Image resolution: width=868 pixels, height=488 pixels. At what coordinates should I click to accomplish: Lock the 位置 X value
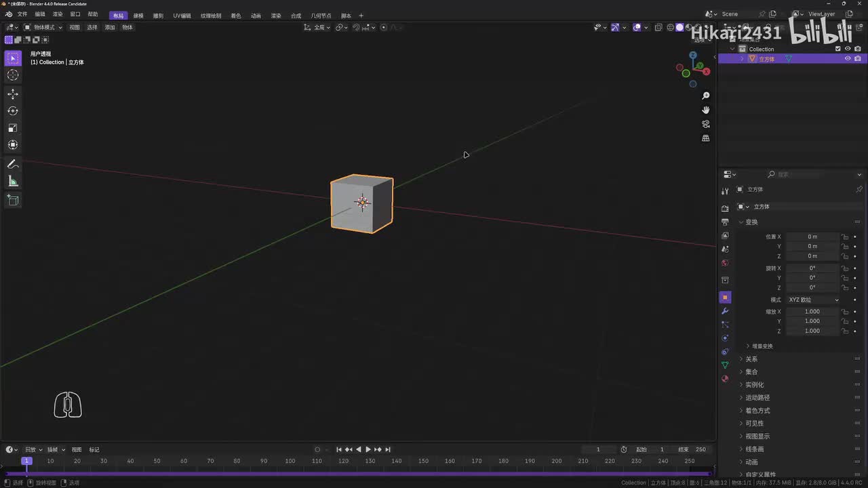coord(845,237)
